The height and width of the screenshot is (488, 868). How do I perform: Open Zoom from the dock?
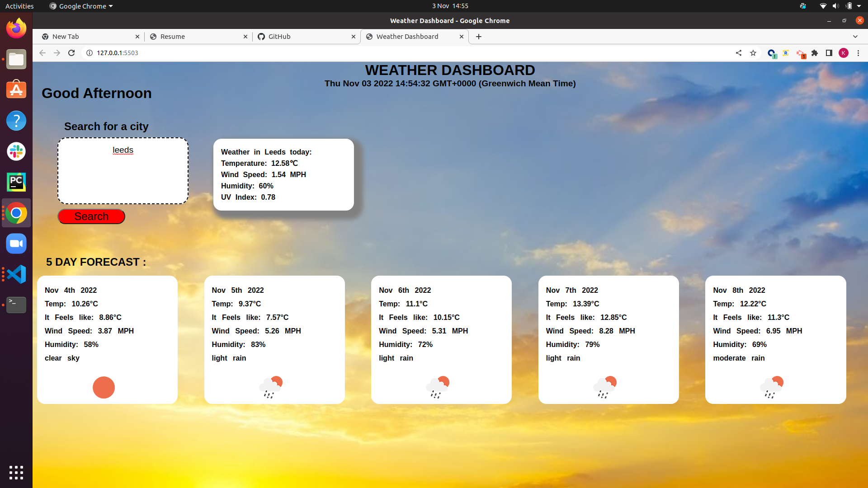[16, 244]
